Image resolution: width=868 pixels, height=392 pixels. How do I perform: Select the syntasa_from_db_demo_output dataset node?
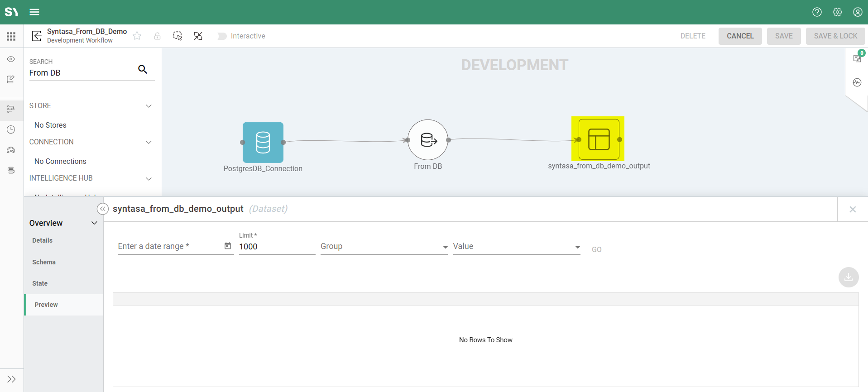pos(599,139)
